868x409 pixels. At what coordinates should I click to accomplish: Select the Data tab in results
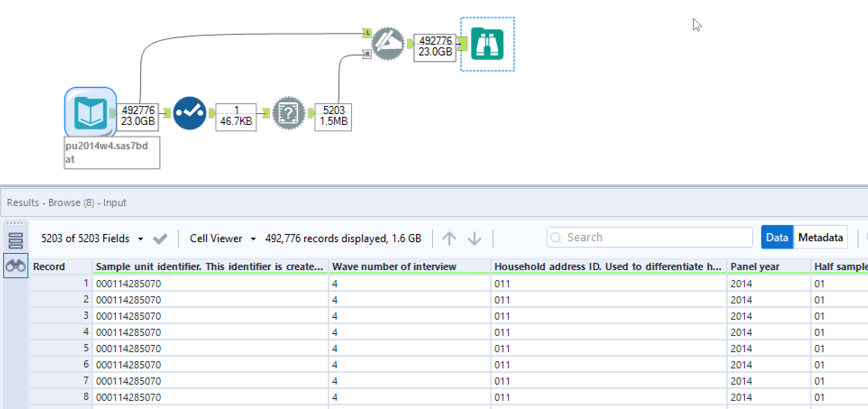pos(777,237)
